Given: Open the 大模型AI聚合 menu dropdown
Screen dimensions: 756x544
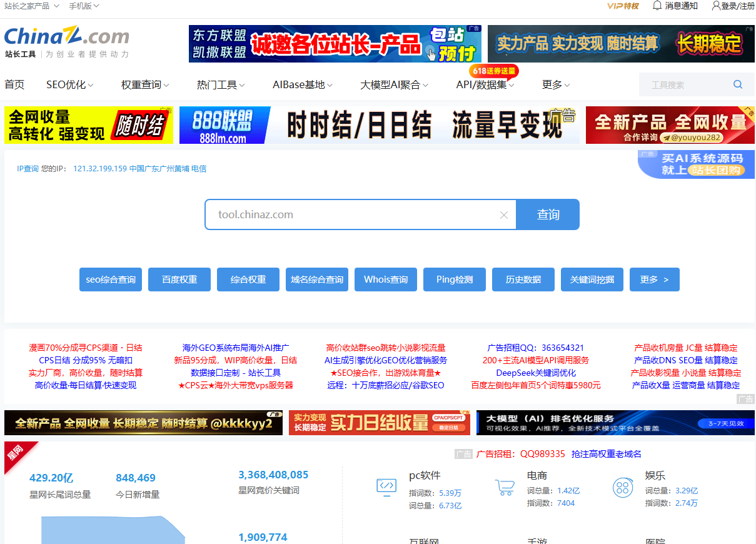Looking at the screenshot, I should coord(395,84).
